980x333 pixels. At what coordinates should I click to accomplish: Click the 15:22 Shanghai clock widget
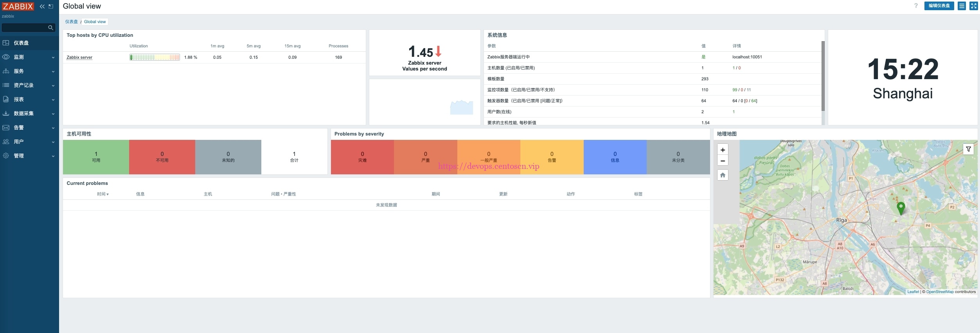coord(903,78)
